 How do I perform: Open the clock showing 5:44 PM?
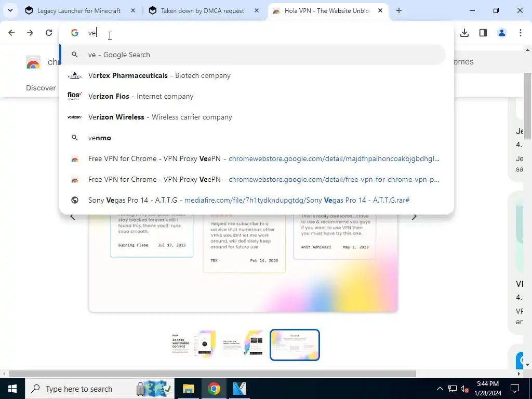coord(488,389)
